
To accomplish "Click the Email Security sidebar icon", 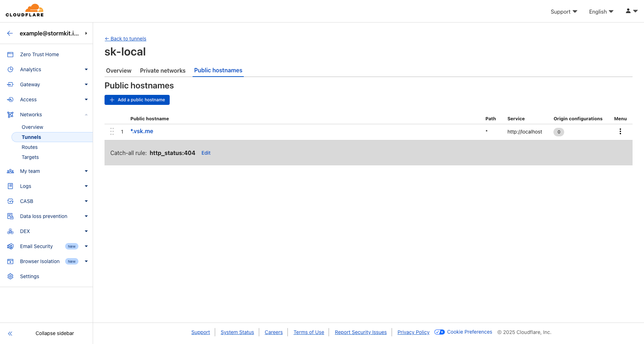I will 10,246.
